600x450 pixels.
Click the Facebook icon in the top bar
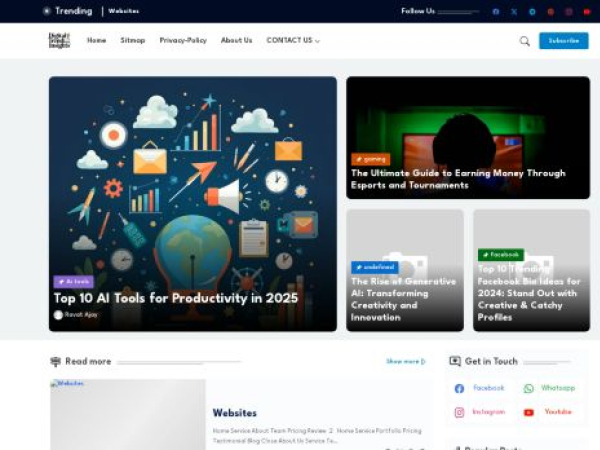coord(496,12)
